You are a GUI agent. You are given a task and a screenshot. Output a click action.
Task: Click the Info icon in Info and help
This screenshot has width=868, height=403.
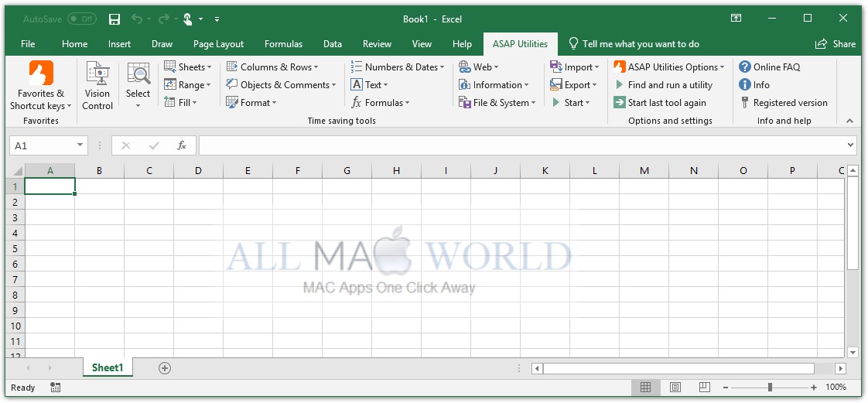pos(744,84)
